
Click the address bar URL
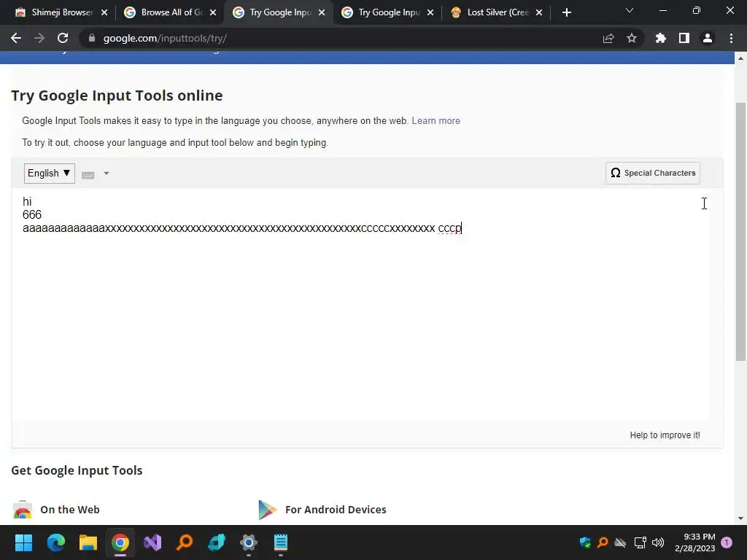point(165,38)
